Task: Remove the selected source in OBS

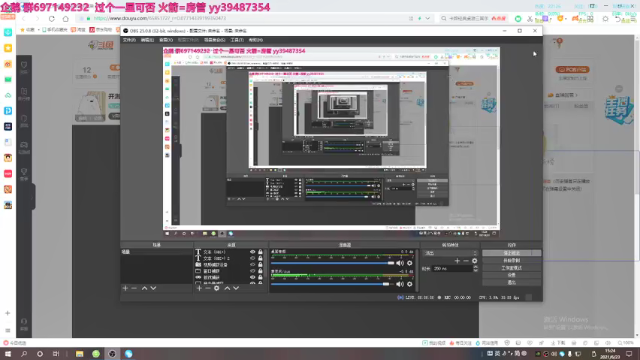Action: click(207, 288)
